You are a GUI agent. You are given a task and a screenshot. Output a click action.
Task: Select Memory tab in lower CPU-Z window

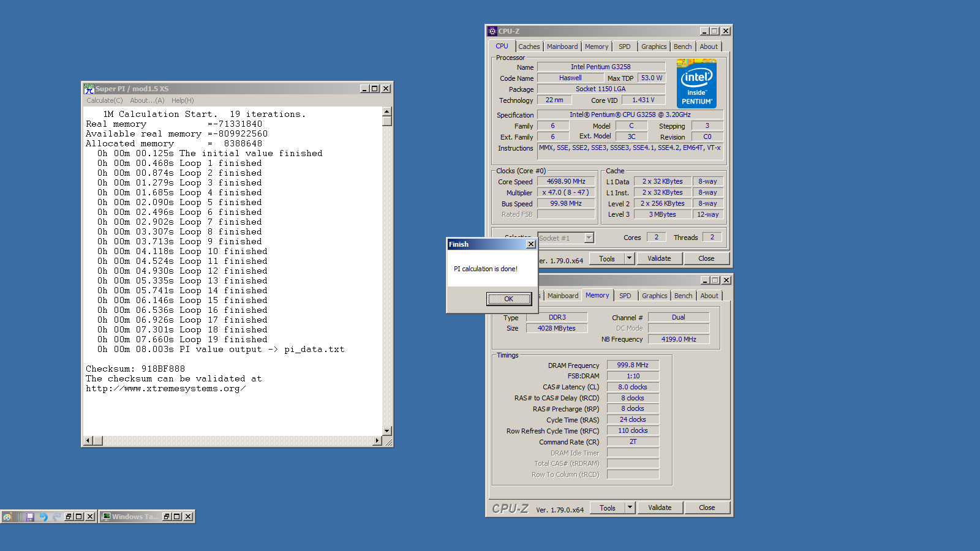(x=597, y=295)
